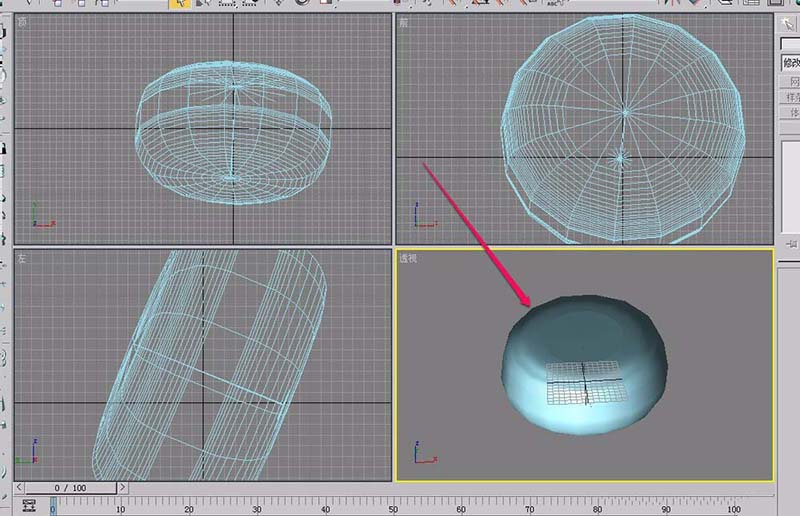800x516 pixels.
Task: Select the Create tab cursor icon in command panel
Action: [x=789, y=23]
